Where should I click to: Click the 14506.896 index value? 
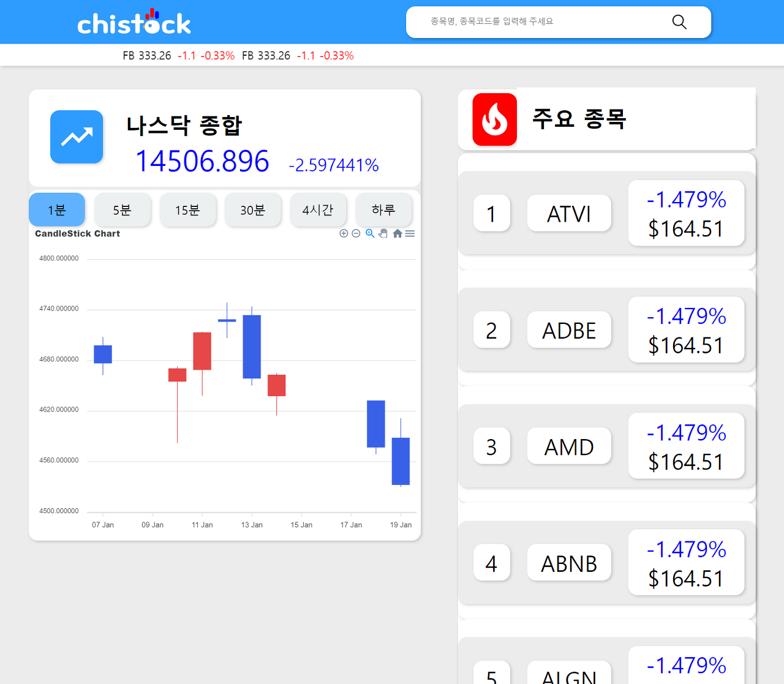coord(202,162)
